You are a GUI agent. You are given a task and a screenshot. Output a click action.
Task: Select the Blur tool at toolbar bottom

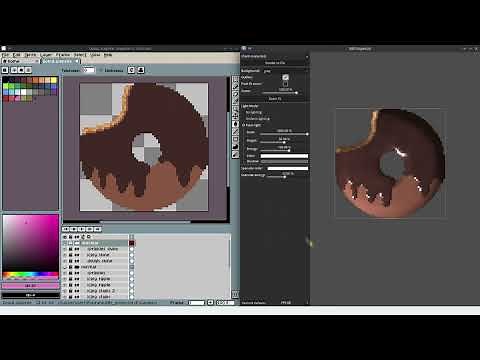(x=235, y=154)
